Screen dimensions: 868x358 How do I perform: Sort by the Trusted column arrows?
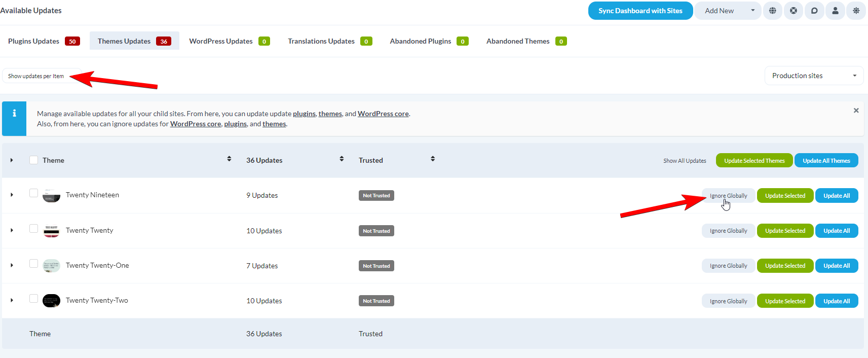[x=433, y=159]
